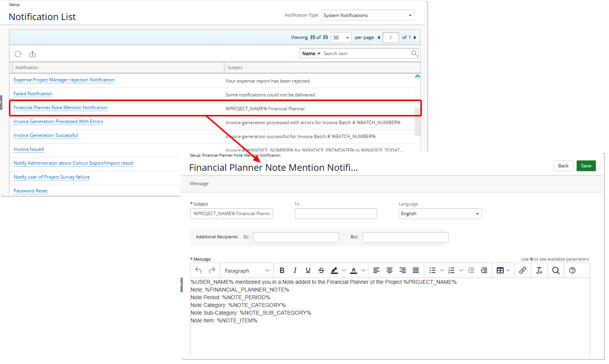Image resolution: width=609 pixels, height=364 pixels.
Task: Apply highlight color to text
Action: tap(334, 270)
